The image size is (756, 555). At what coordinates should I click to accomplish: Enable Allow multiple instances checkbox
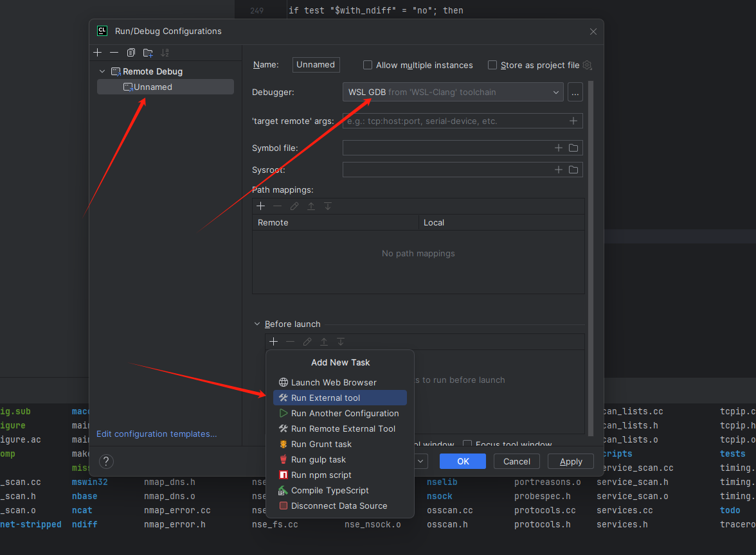tap(368, 65)
